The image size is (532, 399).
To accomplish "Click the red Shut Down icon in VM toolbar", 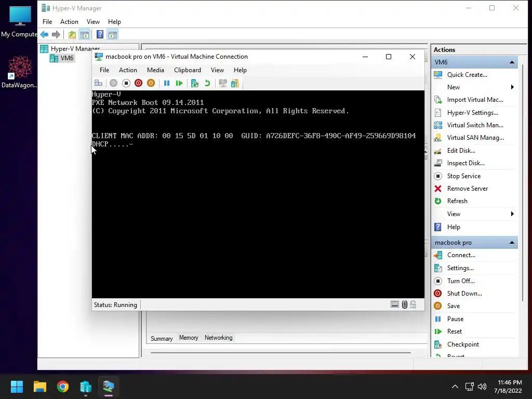I will click(x=138, y=83).
